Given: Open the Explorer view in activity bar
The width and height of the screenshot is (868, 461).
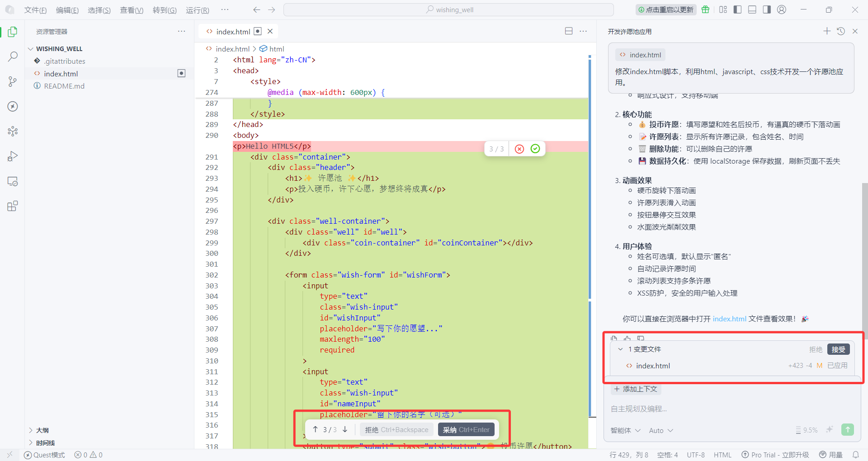Looking at the screenshot, I should pos(13,32).
